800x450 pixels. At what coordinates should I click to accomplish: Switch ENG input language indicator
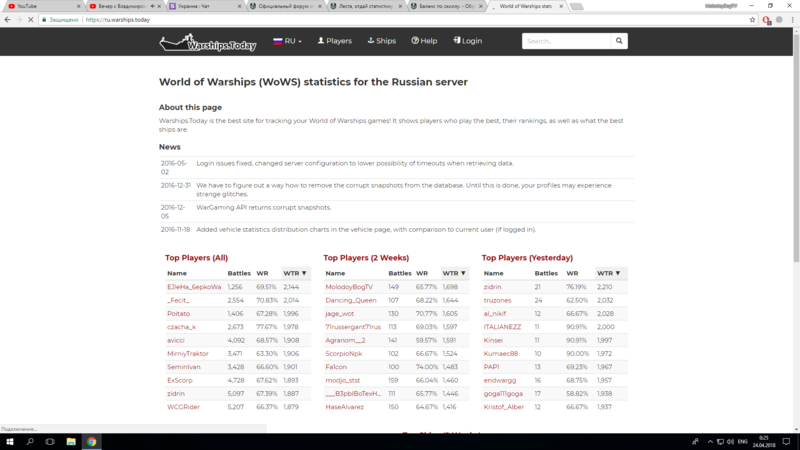pyautogui.click(x=743, y=442)
